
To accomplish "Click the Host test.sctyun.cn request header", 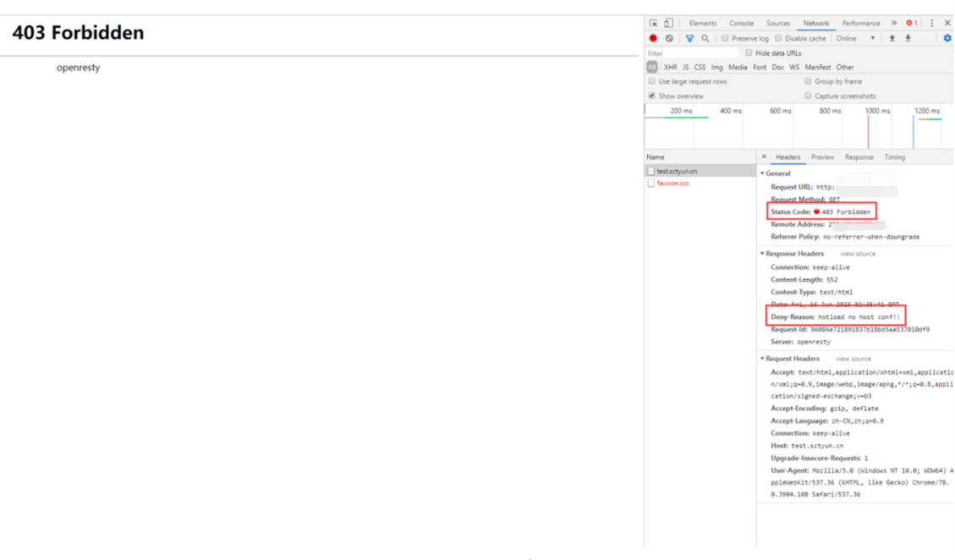I will (x=807, y=446).
